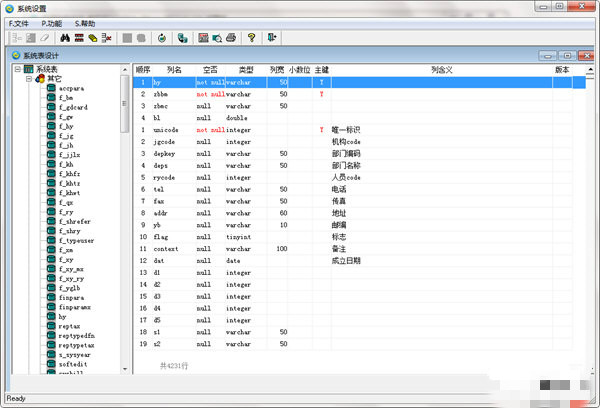Screen dimensions: 600x408
Task: Collapse the 系统表 root tree node
Action: click(17, 69)
